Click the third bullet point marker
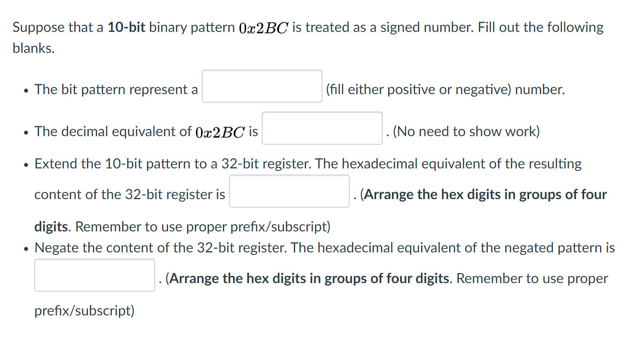 pyautogui.click(x=26, y=164)
